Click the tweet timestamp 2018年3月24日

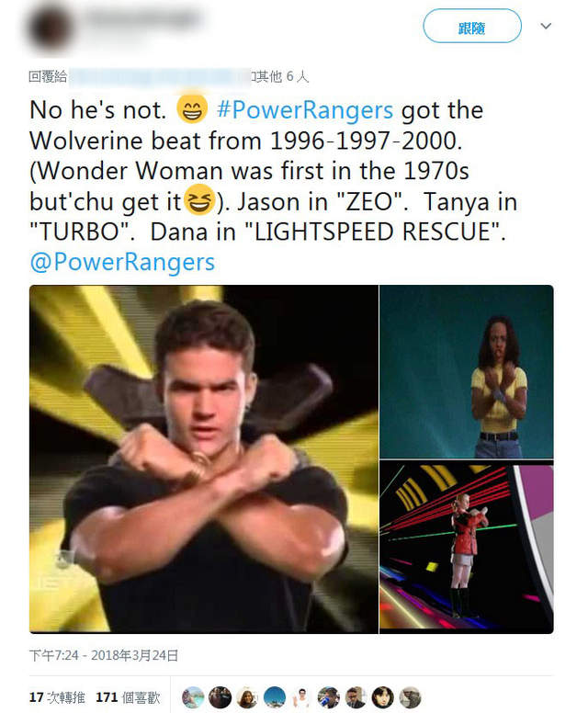[x=104, y=655]
